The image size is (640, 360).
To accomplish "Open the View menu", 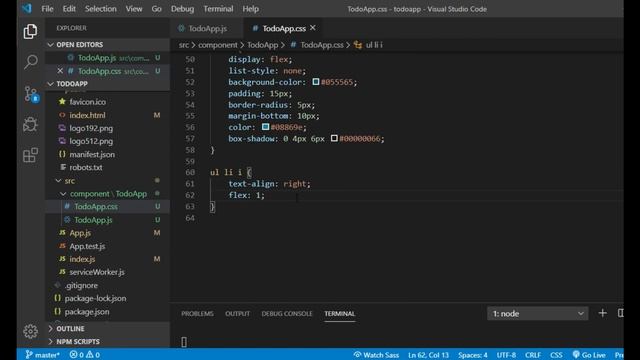I will pyautogui.click(x=133, y=9).
